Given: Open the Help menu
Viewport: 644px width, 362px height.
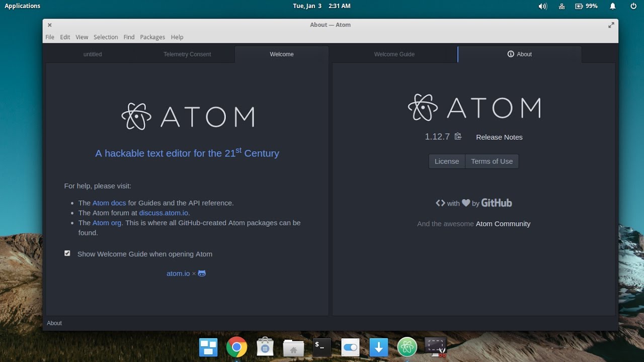Looking at the screenshot, I should tap(177, 37).
